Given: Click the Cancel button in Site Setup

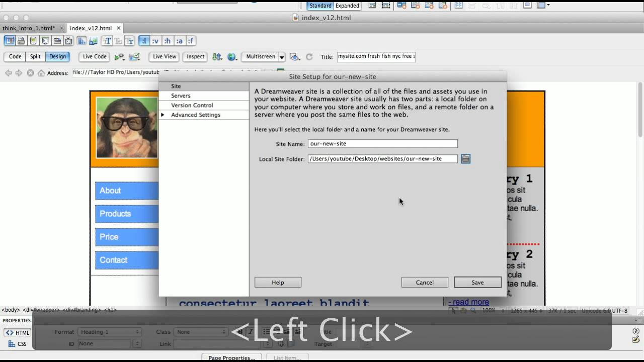Looking at the screenshot, I should (x=425, y=283).
